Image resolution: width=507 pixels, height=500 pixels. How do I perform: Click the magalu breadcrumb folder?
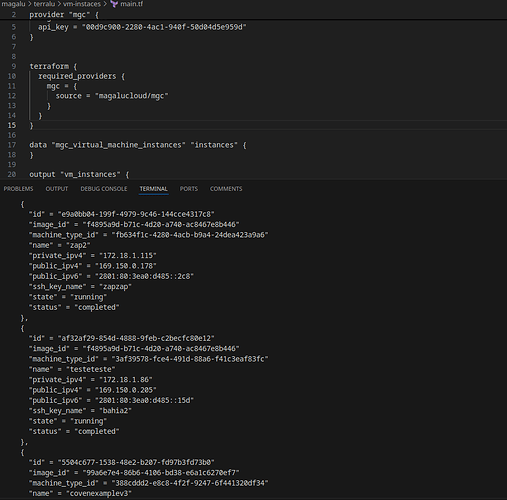tap(13, 4)
